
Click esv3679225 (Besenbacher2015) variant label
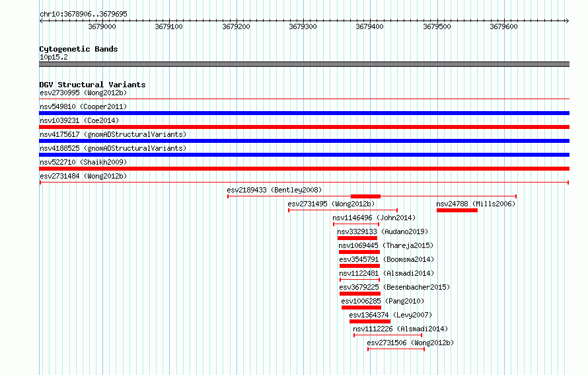coord(394,287)
